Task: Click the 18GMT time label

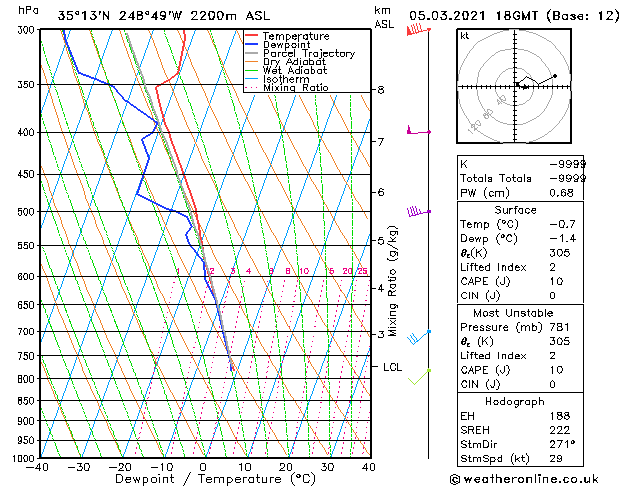Action: pos(517,16)
